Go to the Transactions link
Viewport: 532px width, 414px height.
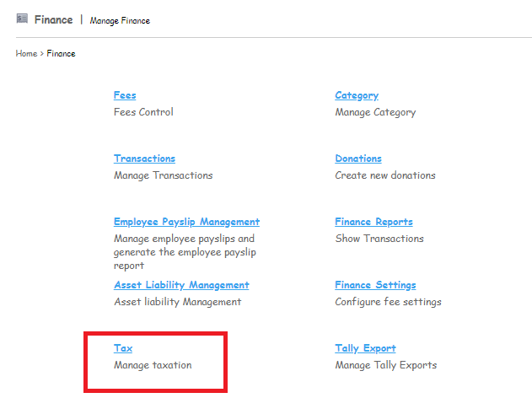[x=144, y=159]
